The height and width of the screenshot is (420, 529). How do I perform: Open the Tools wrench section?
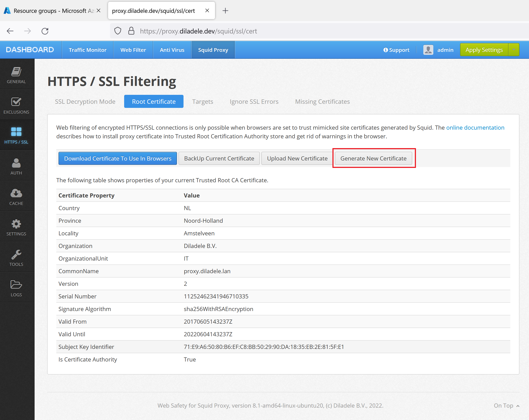tap(17, 258)
